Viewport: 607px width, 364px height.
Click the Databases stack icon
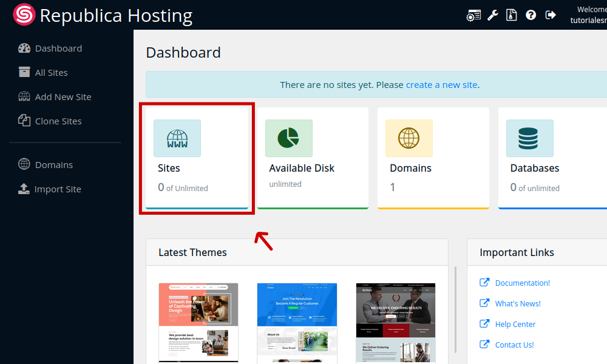529,138
